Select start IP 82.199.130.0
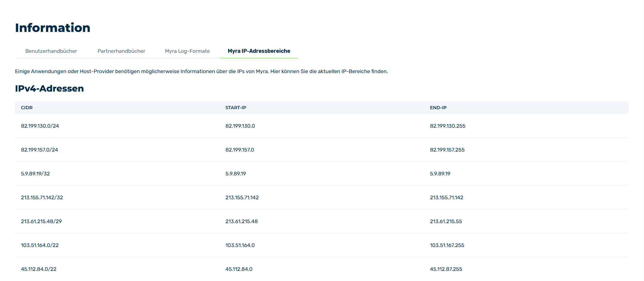 (240, 126)
